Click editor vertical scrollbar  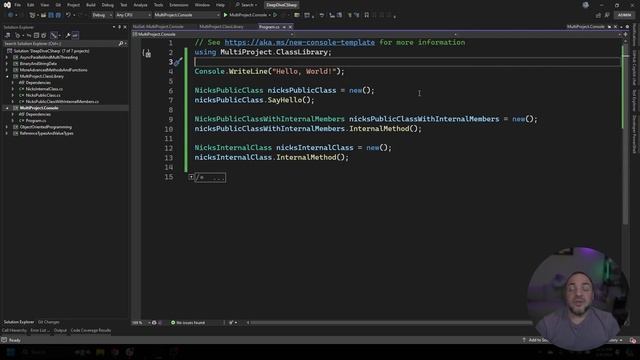625,135
